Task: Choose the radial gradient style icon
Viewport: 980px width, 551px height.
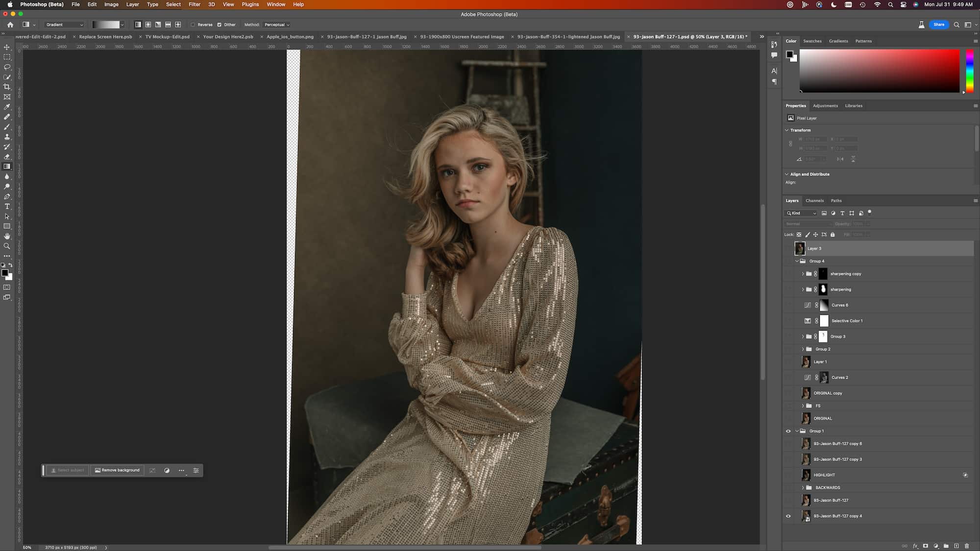Action: 148,24
